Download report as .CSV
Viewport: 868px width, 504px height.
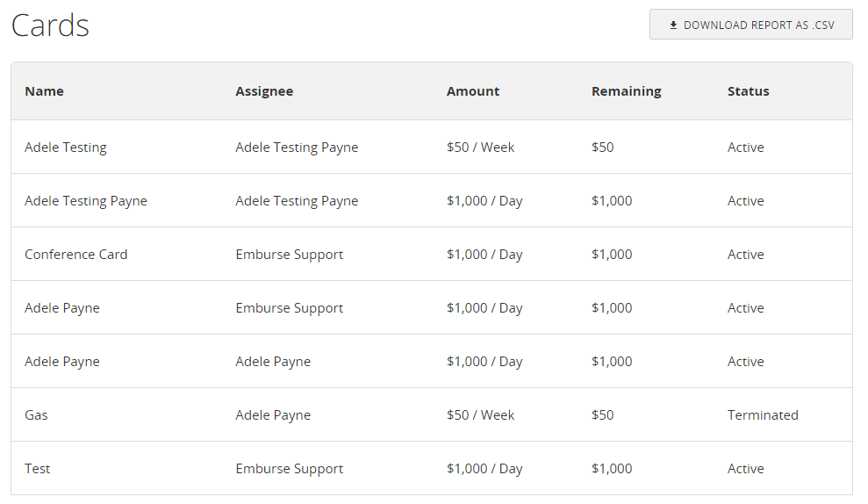(x=750, y=25)
